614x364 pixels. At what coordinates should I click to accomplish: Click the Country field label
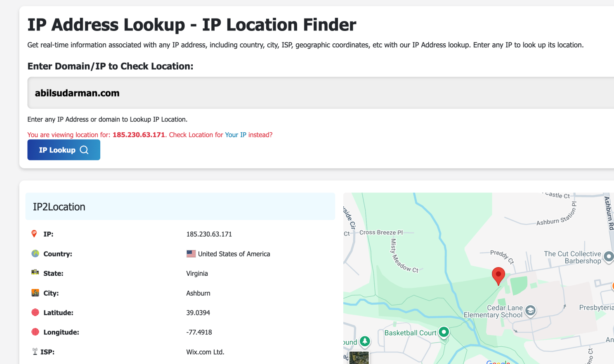[x=58, y=254]
